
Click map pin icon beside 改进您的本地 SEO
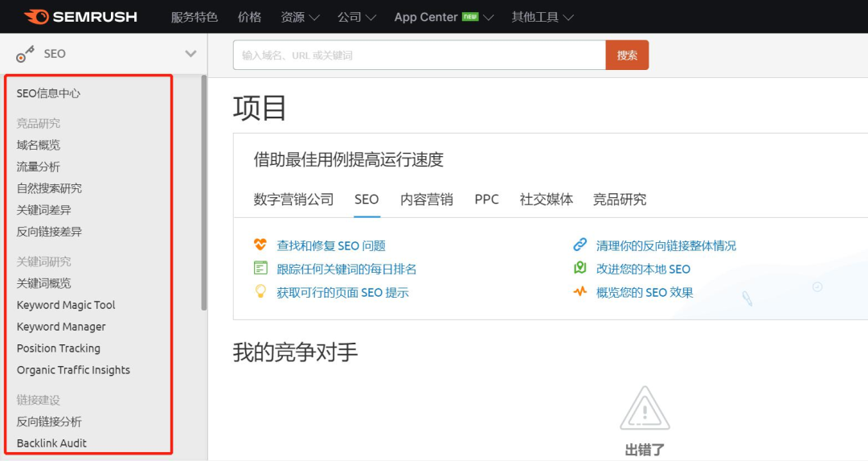tap(579, 268)
